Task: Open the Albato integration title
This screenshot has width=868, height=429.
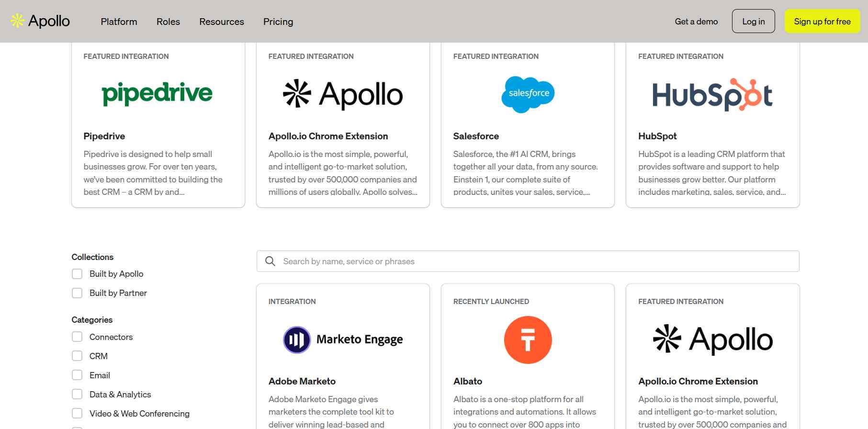Action: 468,381
